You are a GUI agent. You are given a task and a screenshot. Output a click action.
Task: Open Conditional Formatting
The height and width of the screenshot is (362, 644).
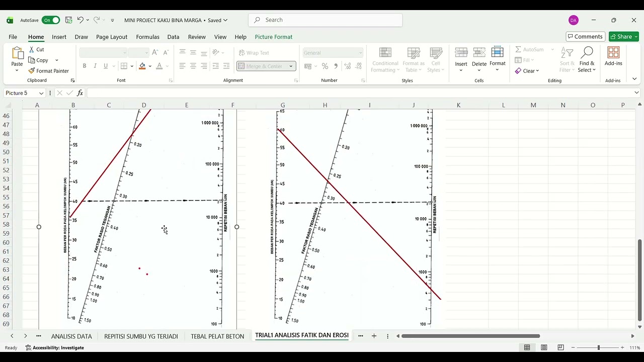click(x=385, y=60)
